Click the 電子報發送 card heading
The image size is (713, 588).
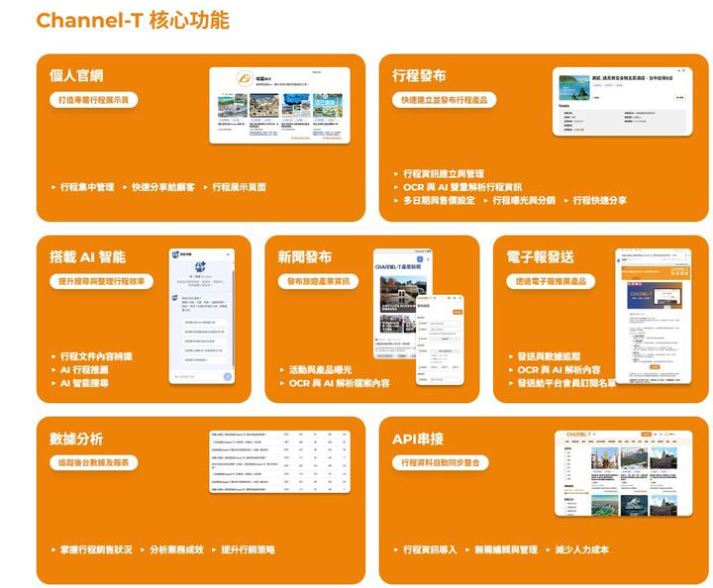point(541,257)
